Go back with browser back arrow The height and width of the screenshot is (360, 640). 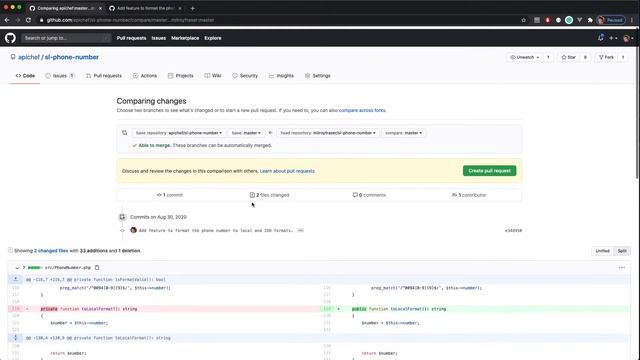coord(7,20)
